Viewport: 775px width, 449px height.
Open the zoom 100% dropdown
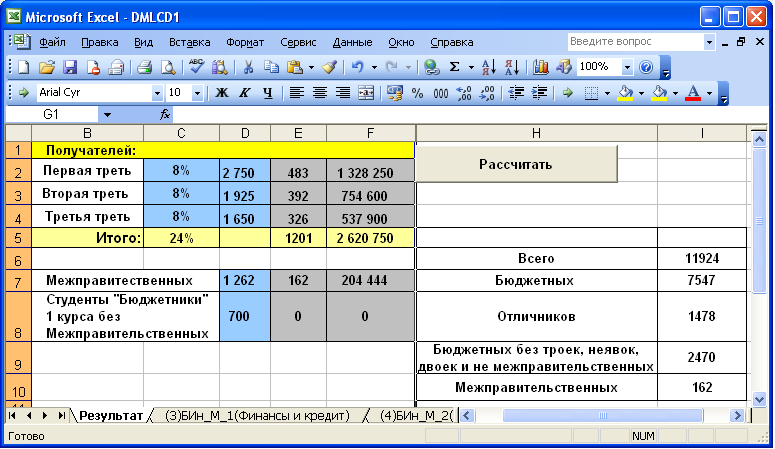point(627,67)
